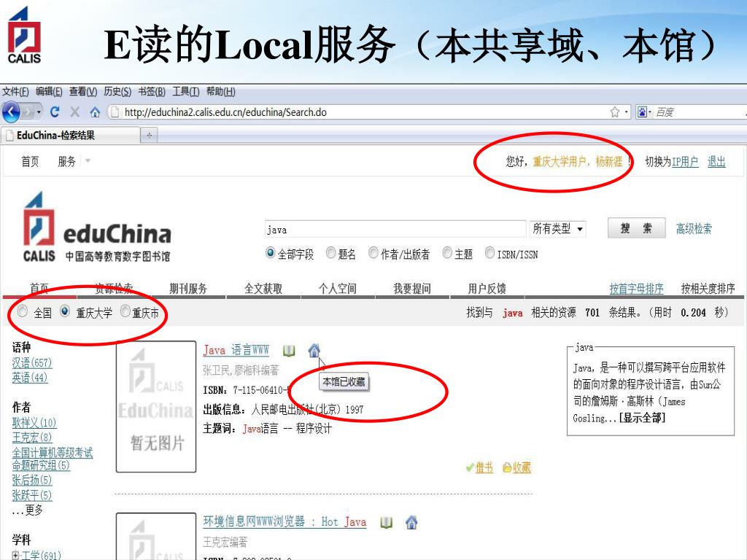Select the 重庆市 scope radio button
This screenshot has height=560, width=747.
[x=125, y=311]
